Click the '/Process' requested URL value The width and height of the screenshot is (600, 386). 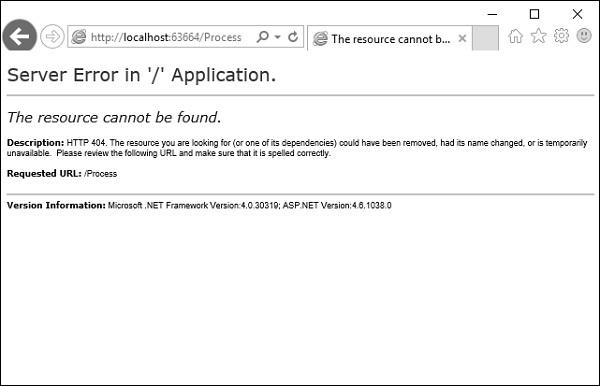tap(101, 174)
